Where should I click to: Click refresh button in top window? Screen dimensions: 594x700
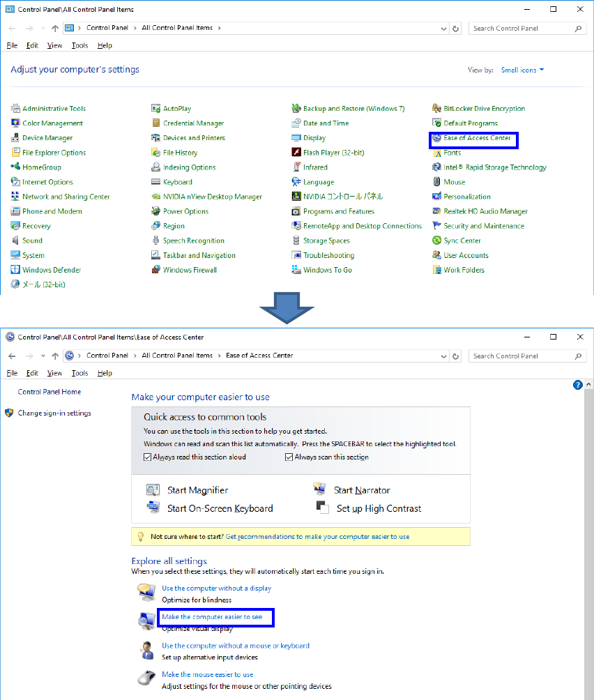click(x=456, y=29)
